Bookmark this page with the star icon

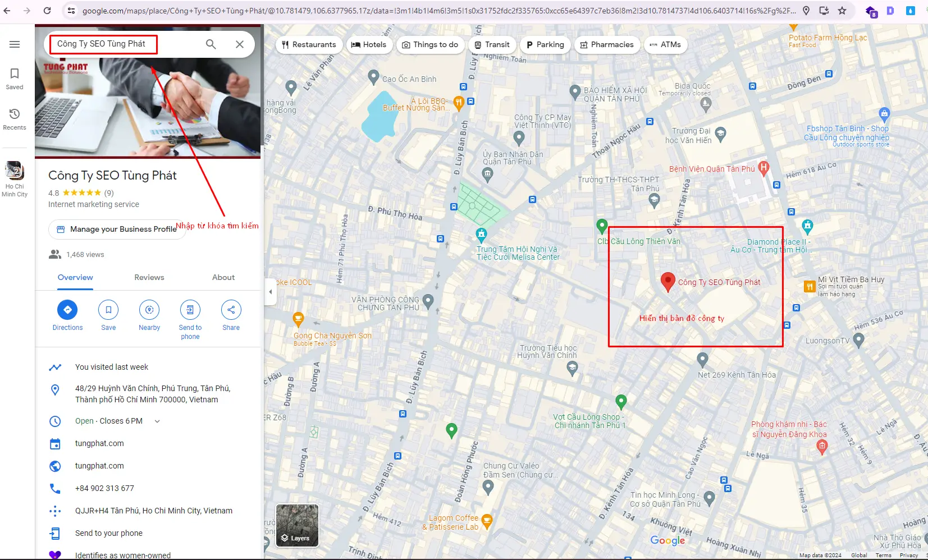[842, 10]
